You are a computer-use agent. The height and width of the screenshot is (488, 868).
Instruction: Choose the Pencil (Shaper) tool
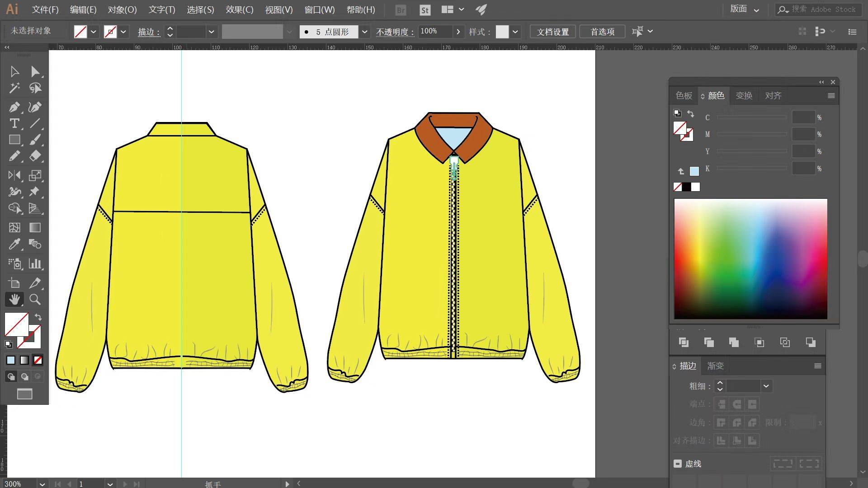[14, 156]
